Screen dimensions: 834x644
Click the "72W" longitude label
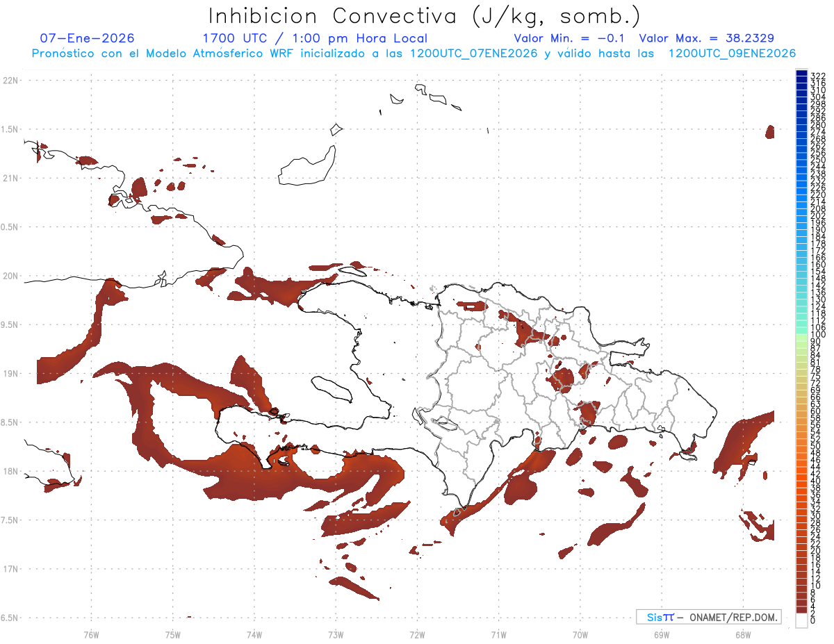417,634
